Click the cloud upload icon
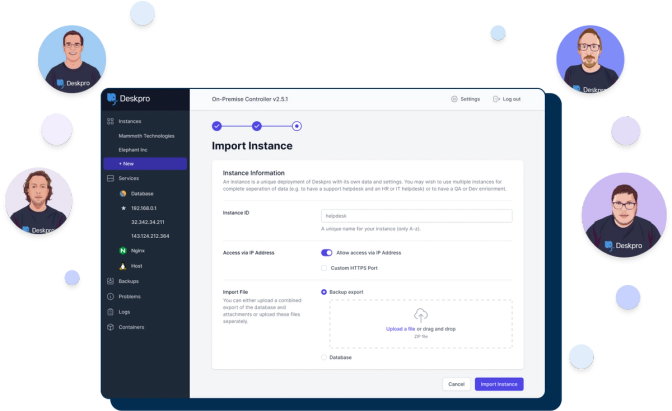This screenshot has width=672, height=411. click(420, 315)
